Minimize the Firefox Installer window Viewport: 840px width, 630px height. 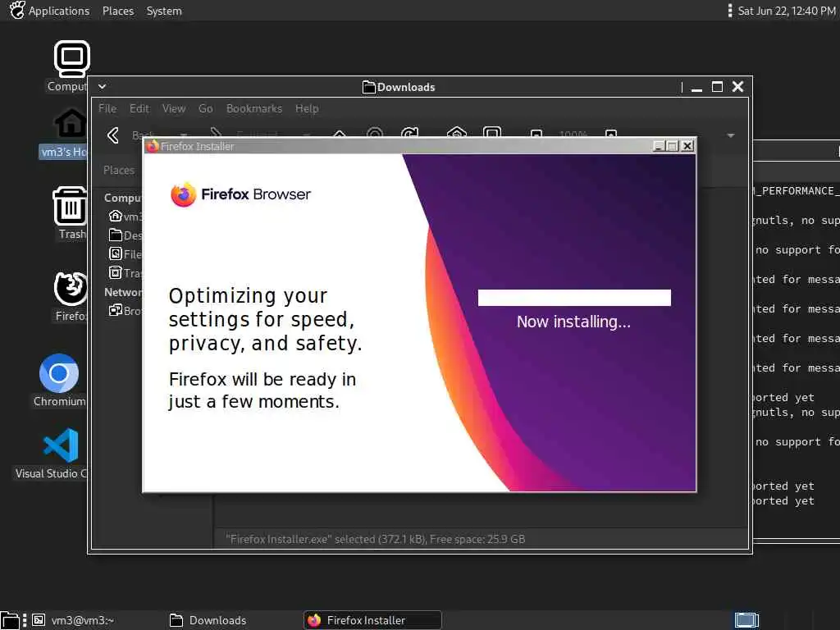coord(659,146)
